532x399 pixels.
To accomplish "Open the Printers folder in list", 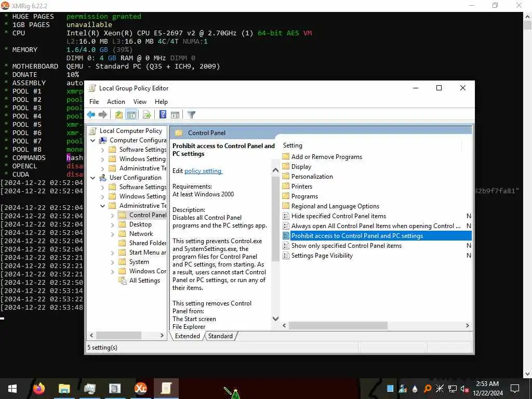I will pos(302,187).
